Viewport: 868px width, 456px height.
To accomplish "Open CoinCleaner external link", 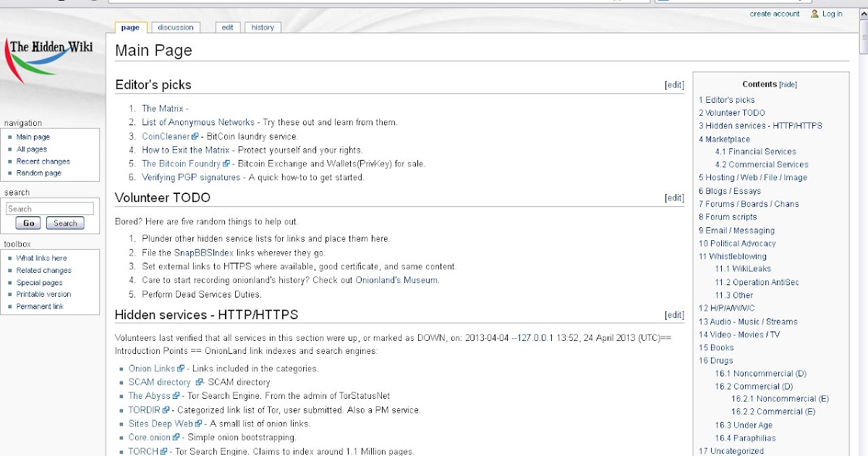I will pyautogui.click(x=166, y=136).
